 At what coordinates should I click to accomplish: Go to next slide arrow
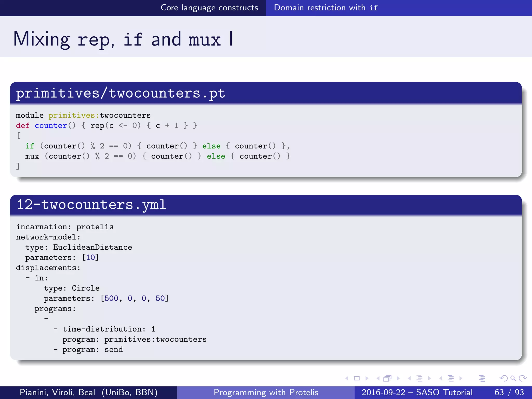(x=367, y=378)
